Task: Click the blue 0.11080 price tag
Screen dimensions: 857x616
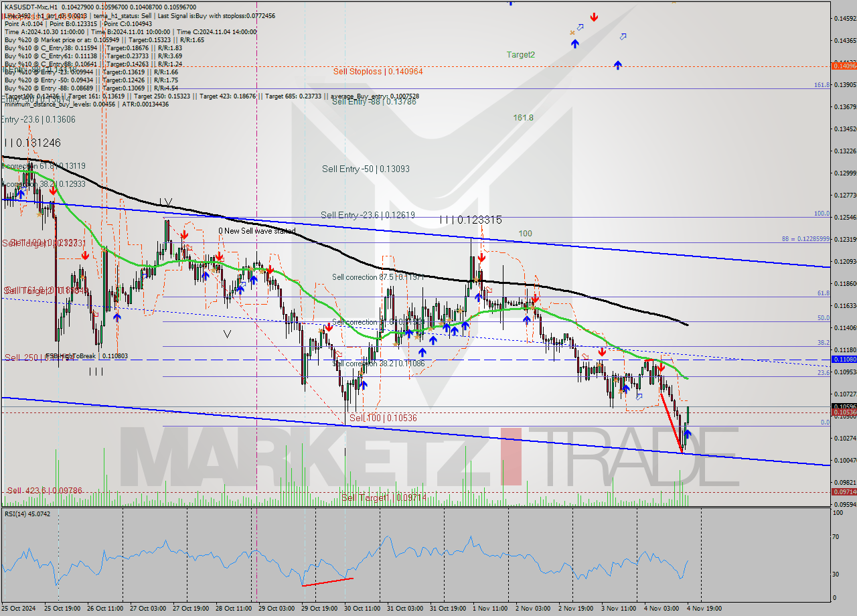Action: click(x=843, y=360)
